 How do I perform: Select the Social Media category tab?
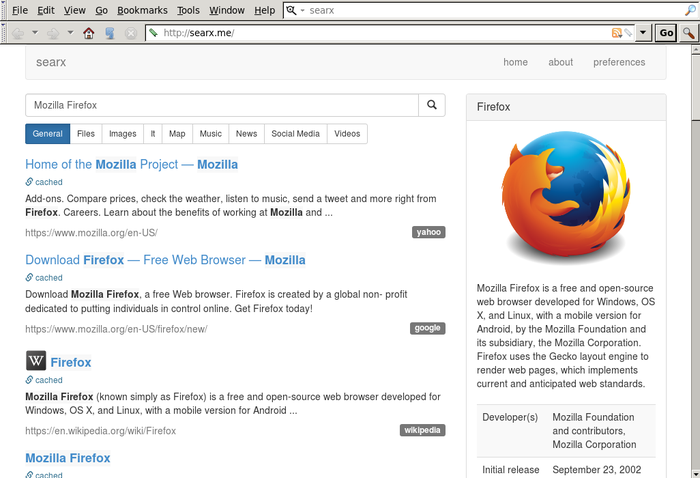click(296, 134)
